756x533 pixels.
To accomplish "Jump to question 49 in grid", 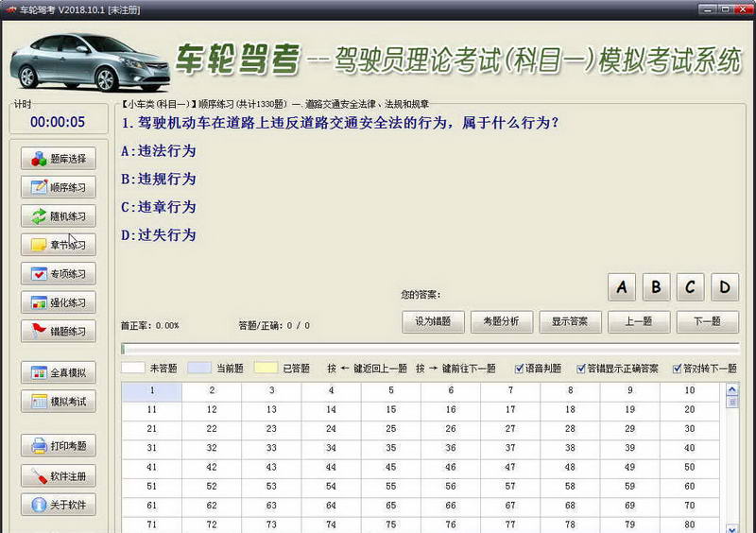I will pos(630,468).
